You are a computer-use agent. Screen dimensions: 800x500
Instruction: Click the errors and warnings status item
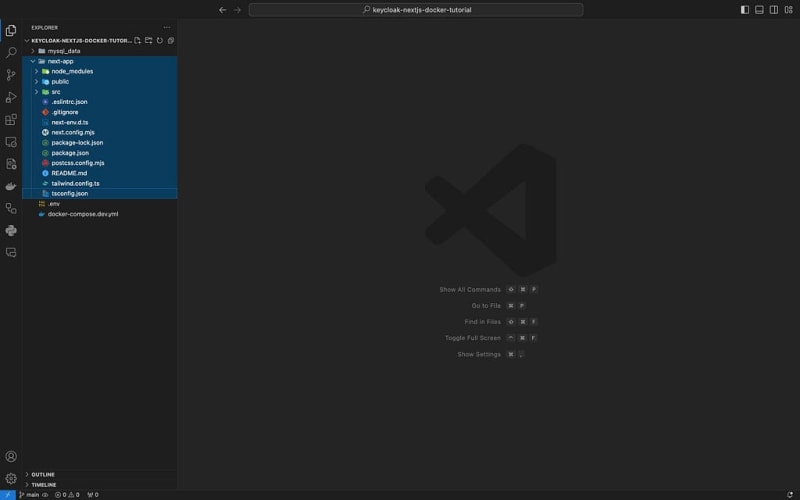(67, 495)
